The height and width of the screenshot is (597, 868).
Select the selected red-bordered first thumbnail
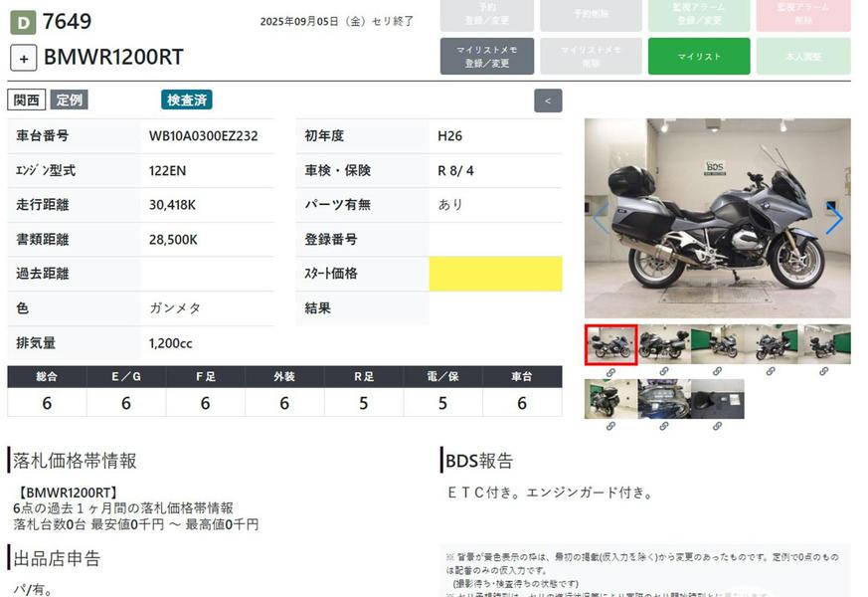[x=609, y=344]
